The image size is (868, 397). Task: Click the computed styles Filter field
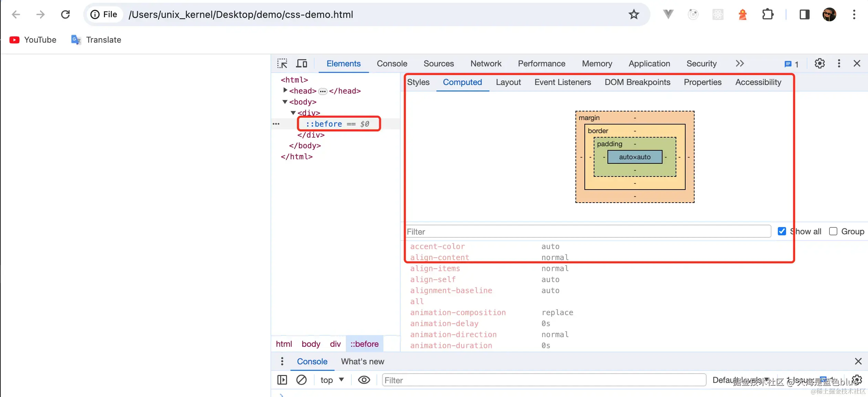tap(588, 232)
